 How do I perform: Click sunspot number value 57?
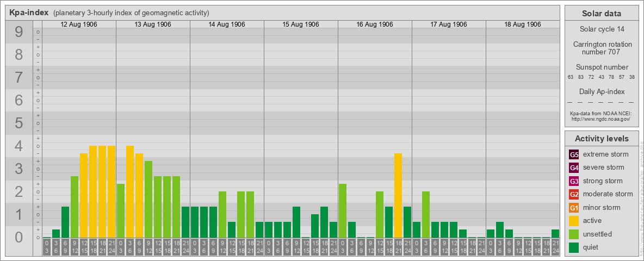coord(622,78)
